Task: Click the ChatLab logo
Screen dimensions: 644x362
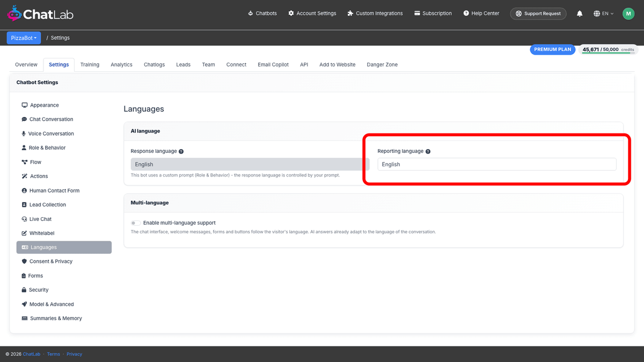Action: (x=40, y=13)
